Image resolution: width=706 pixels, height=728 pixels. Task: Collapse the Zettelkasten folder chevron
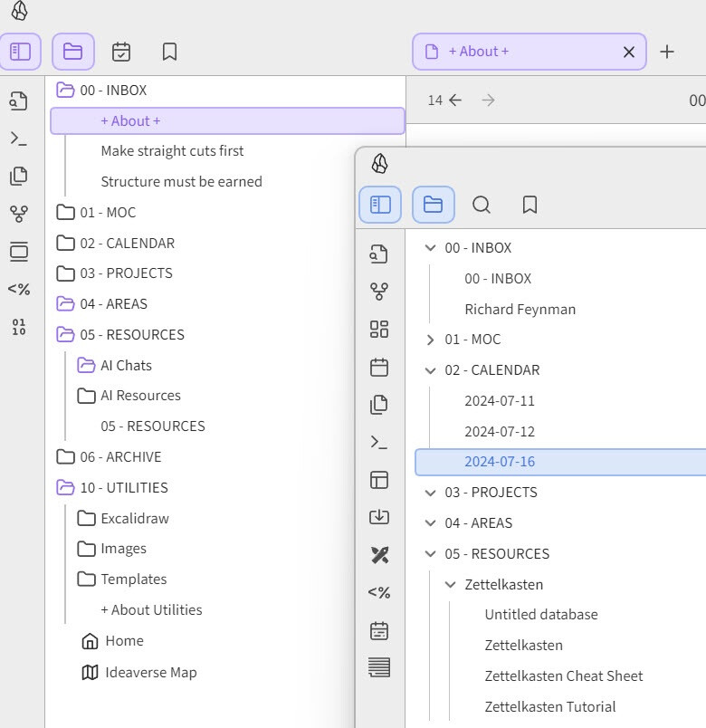point(451,585)
